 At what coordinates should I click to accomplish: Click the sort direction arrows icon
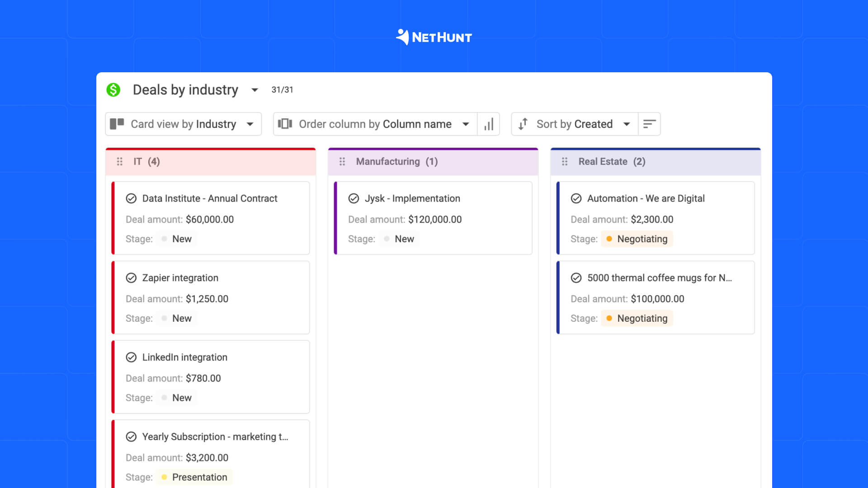tap(523, 124)
